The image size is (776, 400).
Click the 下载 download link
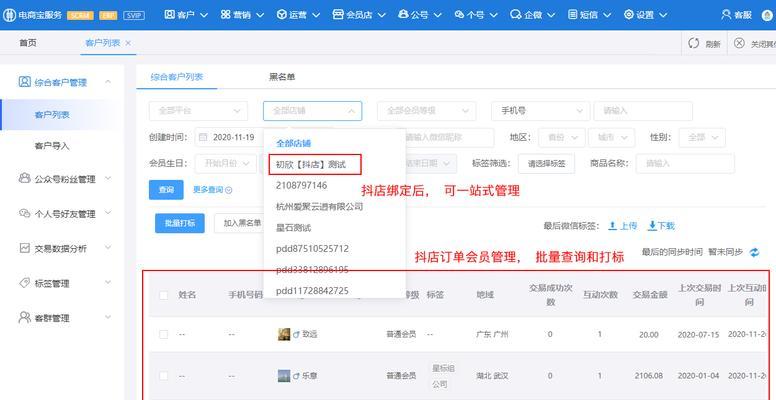tap(661, 226)
